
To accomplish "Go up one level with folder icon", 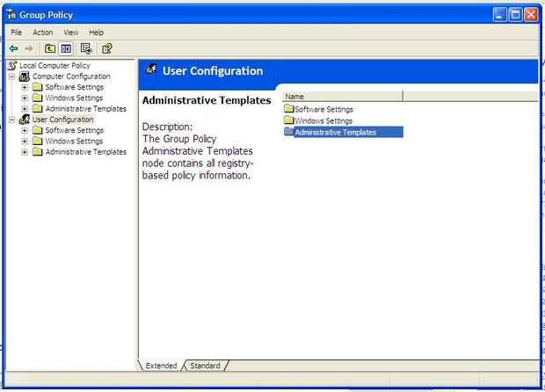I will point(50,48).
